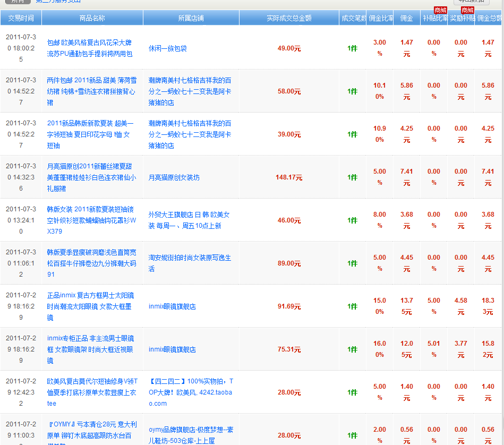The width and height of the screenshot is (504, 445).
Task: Open shop link 外贸大王旗舰店 日 韩 欧美女装
Action: click(189, 220)
